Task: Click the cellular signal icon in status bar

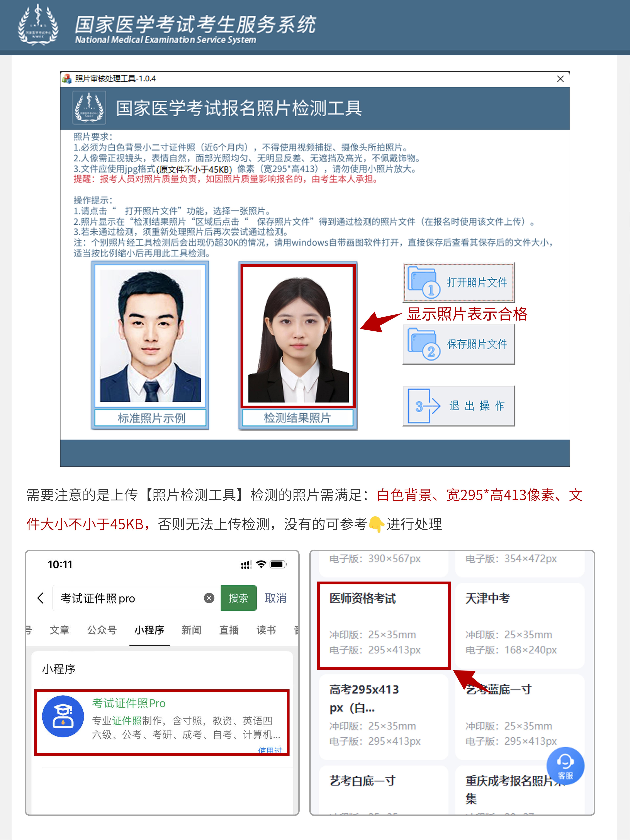Action: tap(247, 565)
